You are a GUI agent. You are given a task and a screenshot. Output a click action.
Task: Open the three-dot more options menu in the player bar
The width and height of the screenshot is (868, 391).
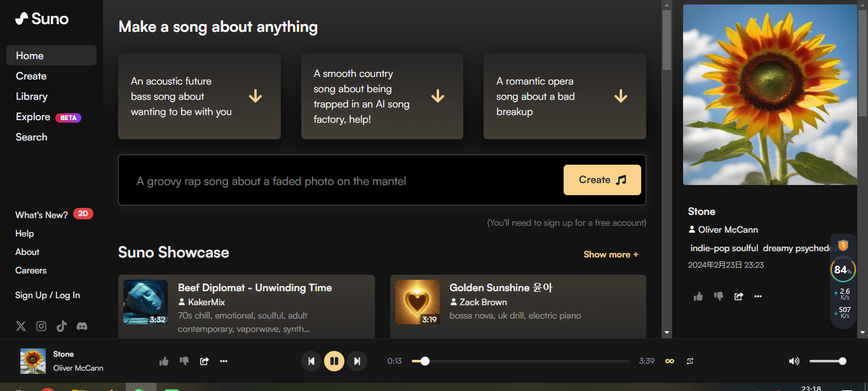coord(224,361)
